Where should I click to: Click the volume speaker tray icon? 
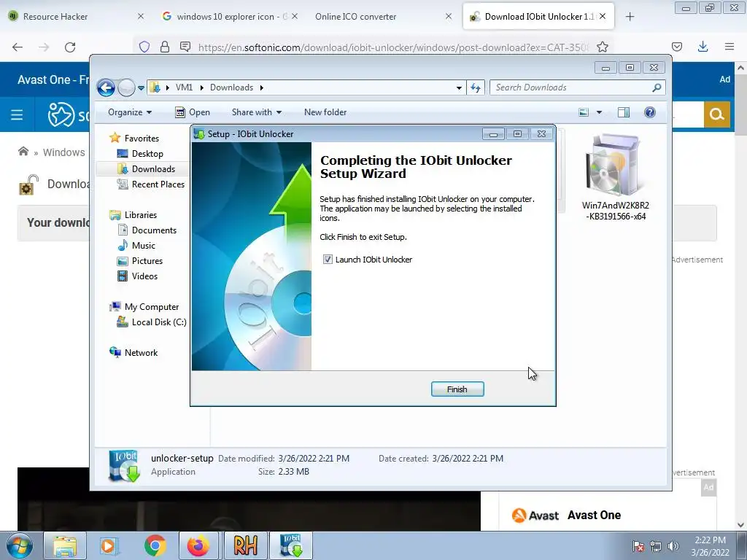673,546
